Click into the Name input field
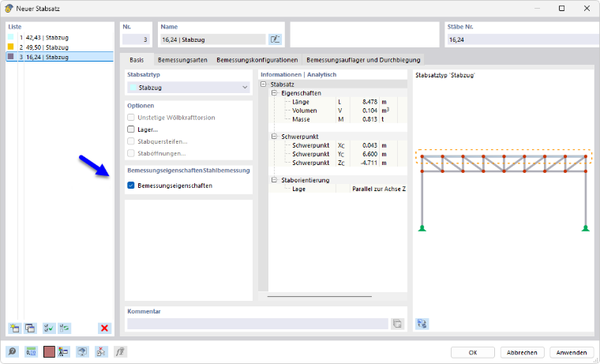The height and width of the screenshot is (364, 600). pos(212,39)
